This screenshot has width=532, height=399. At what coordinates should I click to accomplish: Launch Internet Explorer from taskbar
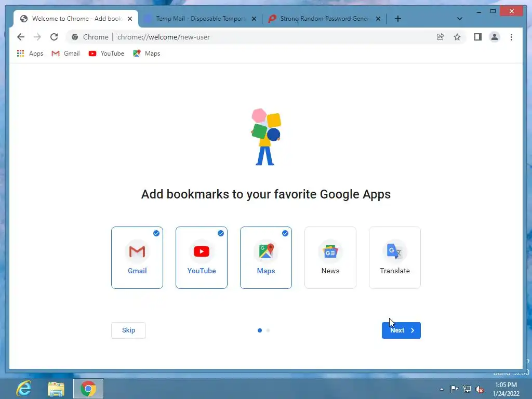[x=24, y=389]
